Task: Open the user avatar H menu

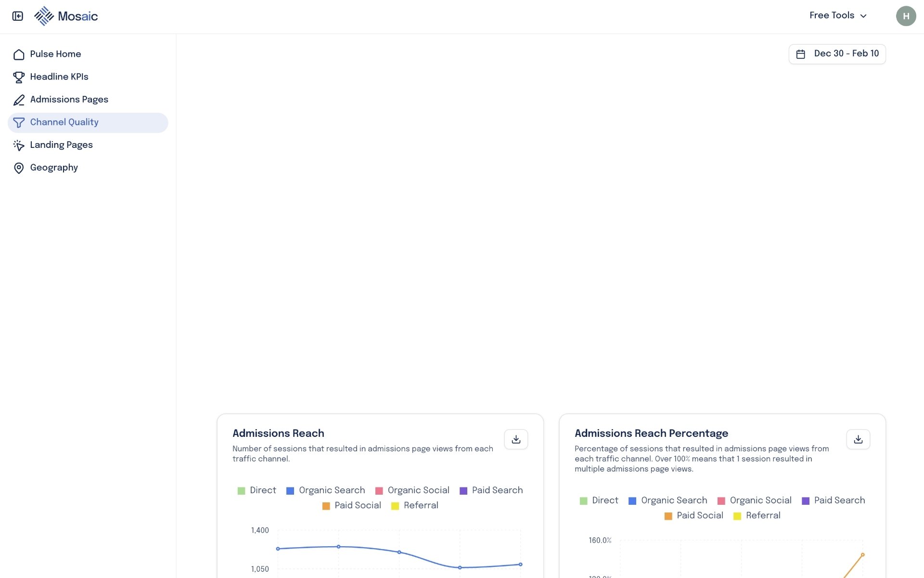Action: coord(906,16)
